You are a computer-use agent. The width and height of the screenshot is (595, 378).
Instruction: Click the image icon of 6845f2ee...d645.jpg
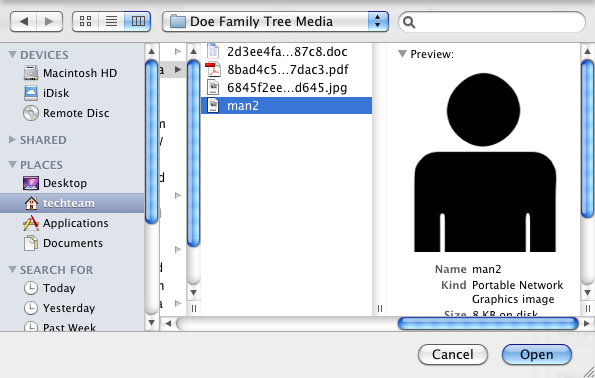tap(213, 88)
